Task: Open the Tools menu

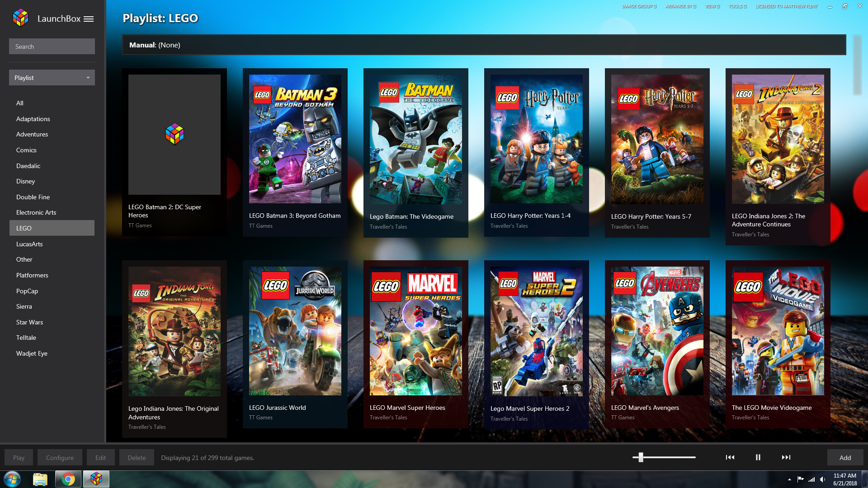Action: pos(737,6)
